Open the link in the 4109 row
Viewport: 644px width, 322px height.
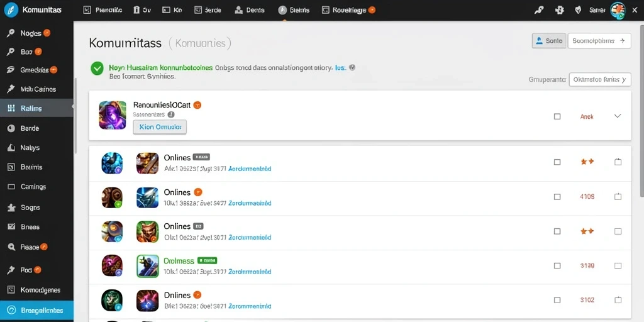[x=249, y=203]
